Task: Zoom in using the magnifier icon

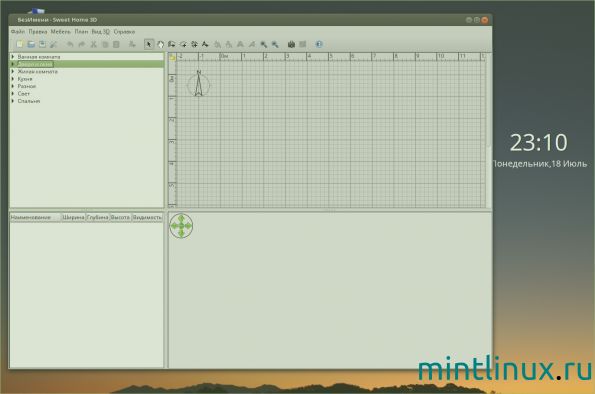Action: click(263, 44)
